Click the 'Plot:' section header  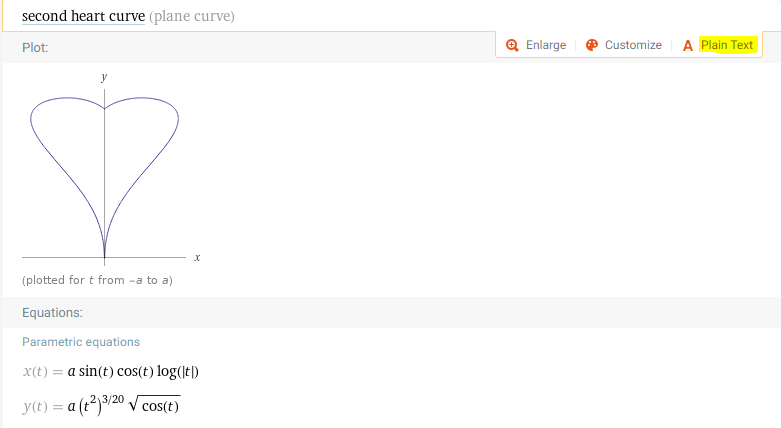click(35, 48)
